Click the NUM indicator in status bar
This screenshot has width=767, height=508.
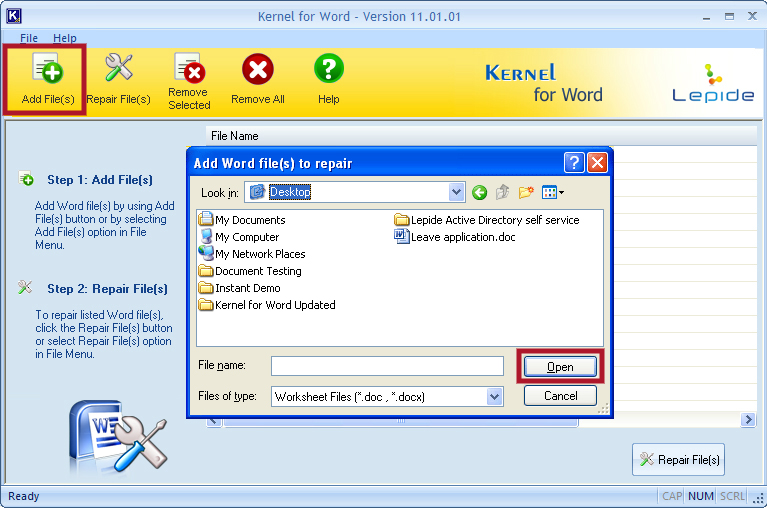tap(700, 496)
